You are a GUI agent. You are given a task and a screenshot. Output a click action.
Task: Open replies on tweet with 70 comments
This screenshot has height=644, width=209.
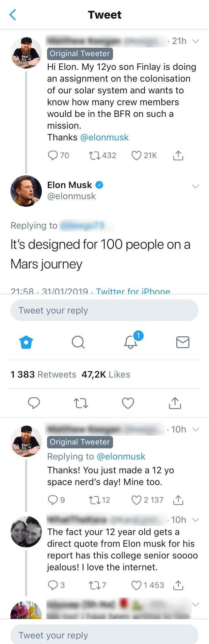tap(53, 155)
